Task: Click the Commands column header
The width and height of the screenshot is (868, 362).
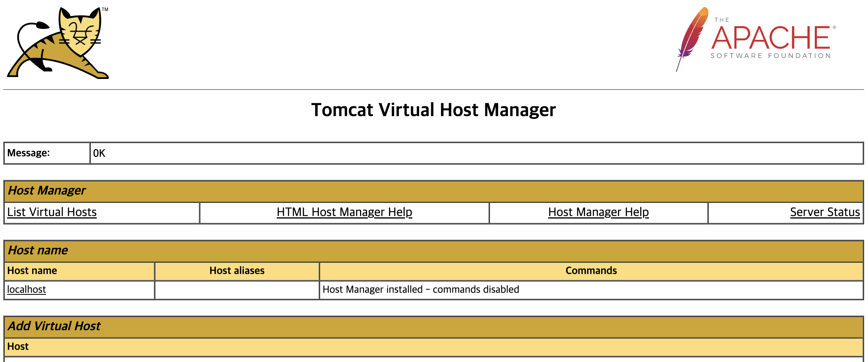Action: pyautogui.click(x=591, y=271)
